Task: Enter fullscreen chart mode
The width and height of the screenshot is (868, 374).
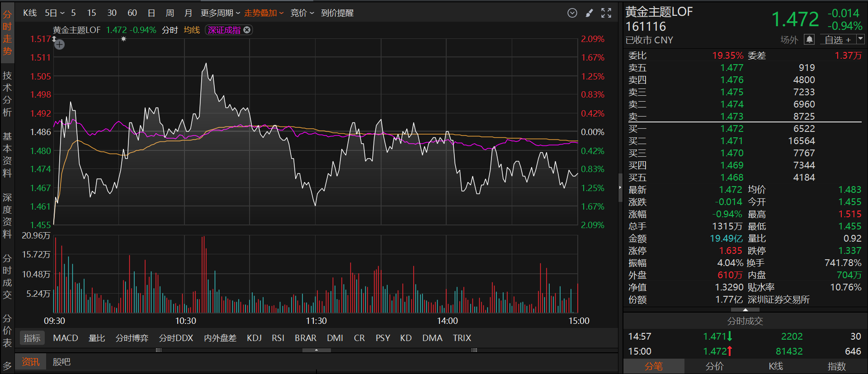Action: pyautogui.click(x=606, y=13)
